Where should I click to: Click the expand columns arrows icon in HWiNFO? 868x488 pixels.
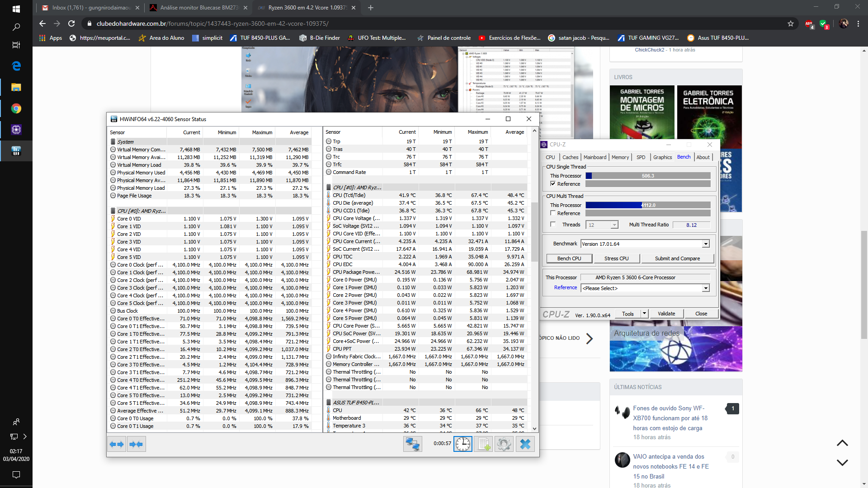[x=117, y=444]
